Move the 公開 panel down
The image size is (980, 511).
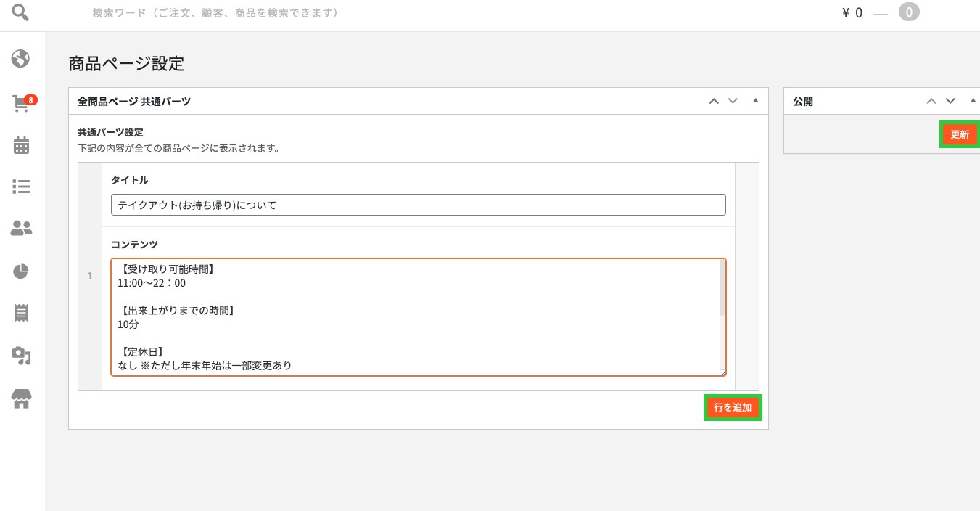click(950, 101)
